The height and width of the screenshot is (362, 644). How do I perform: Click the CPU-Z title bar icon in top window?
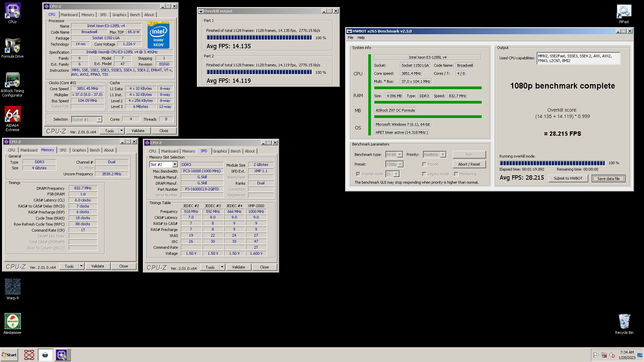47,6
